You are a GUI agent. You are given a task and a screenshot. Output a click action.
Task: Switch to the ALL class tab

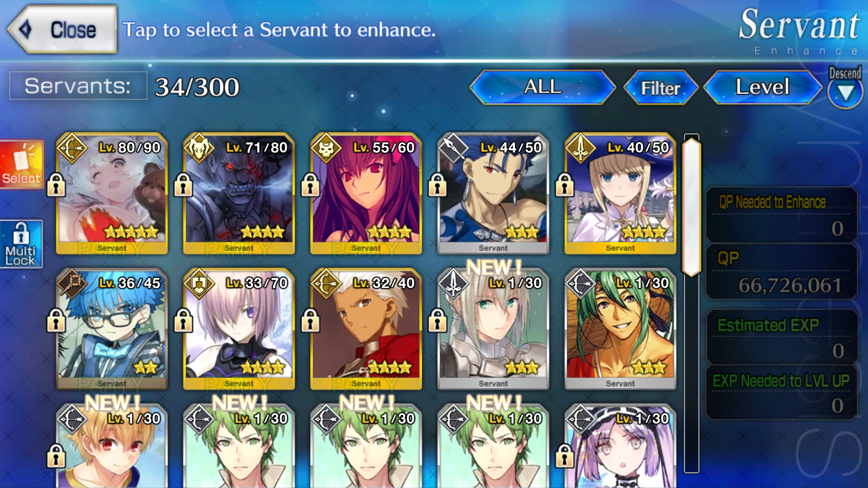[542, 87]
